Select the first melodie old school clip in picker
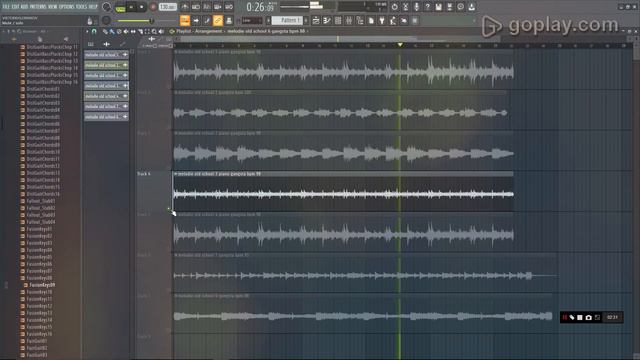The image size is (640, 360). [106, 54]
